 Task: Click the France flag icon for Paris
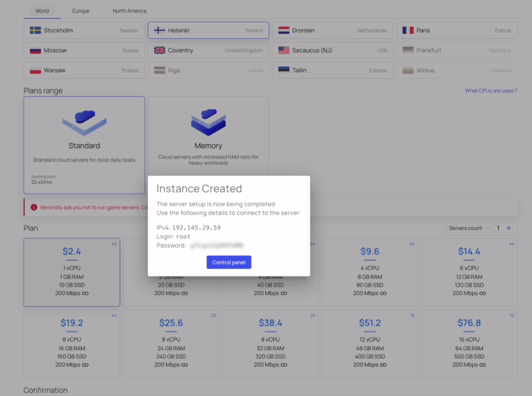(408, 31)
